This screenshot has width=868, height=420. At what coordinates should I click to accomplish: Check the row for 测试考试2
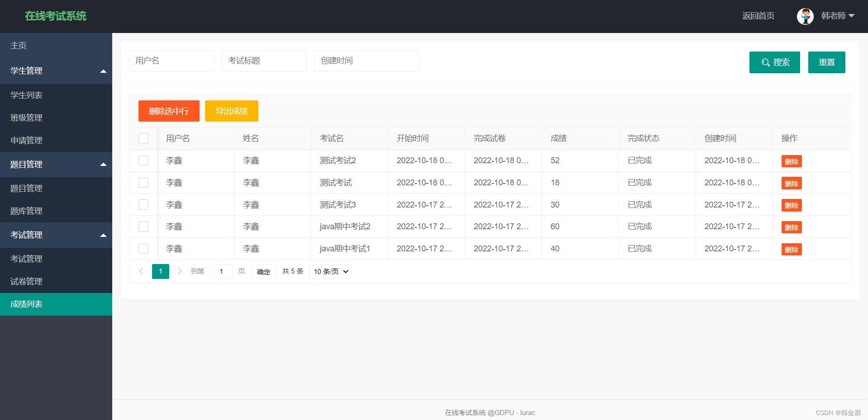point(143,161)
